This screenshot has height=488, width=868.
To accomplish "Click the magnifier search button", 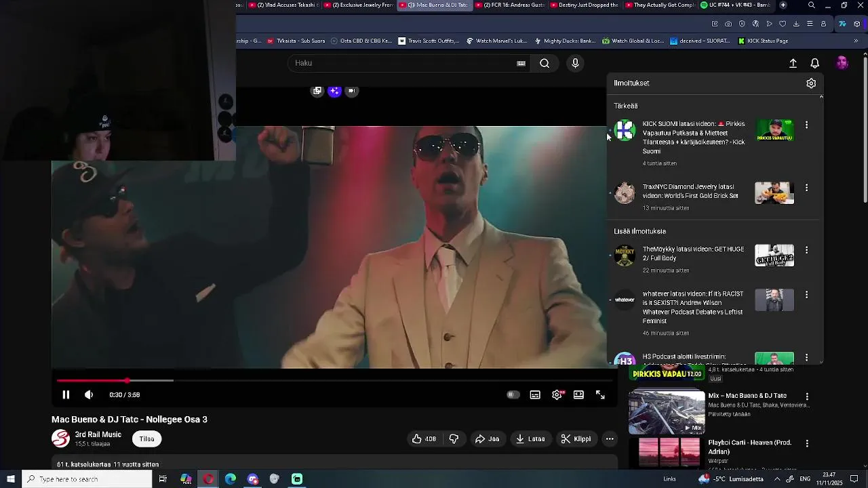I will (545, 63).
